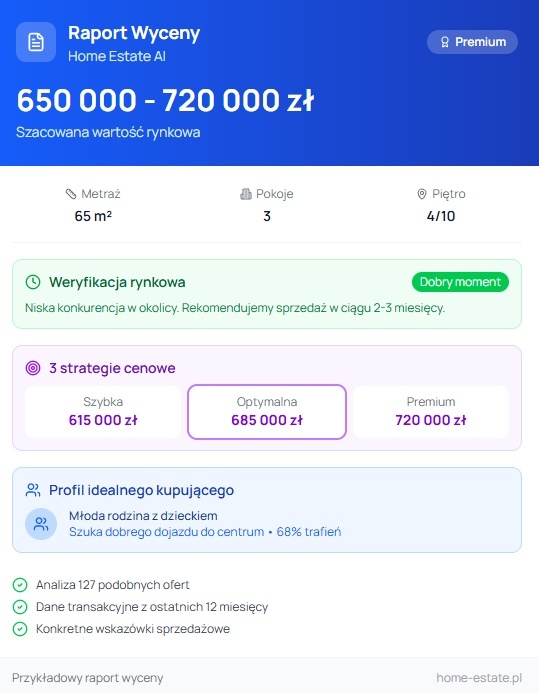Click the Piętro label
Screen dimensions: 539x693
coord(448,194)
